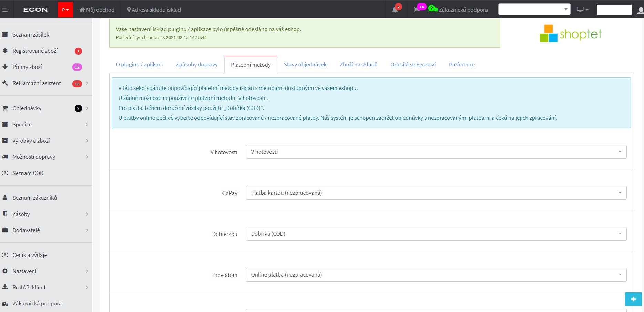Click the black 2 badge on Objednávky
The image size is (644, 312).
78,108
